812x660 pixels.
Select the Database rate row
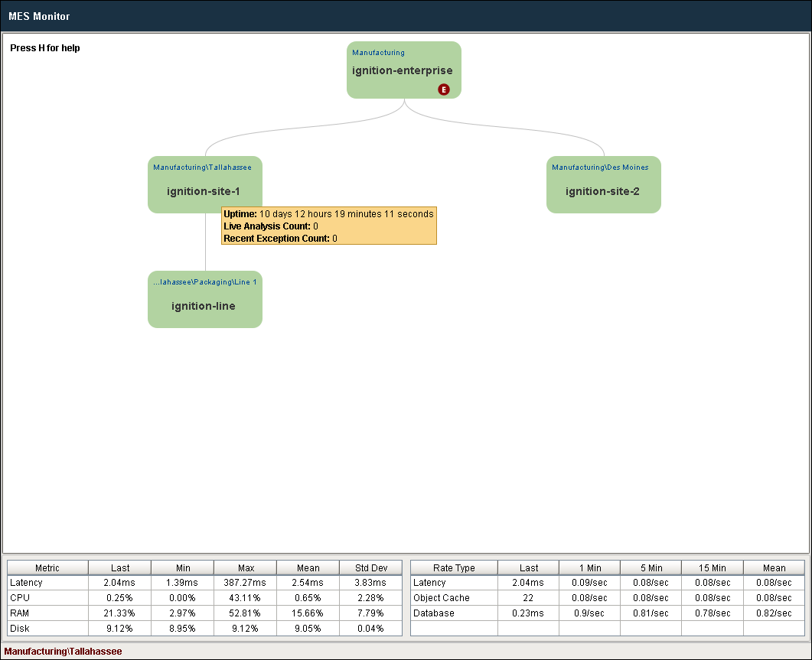coord(608,613)
